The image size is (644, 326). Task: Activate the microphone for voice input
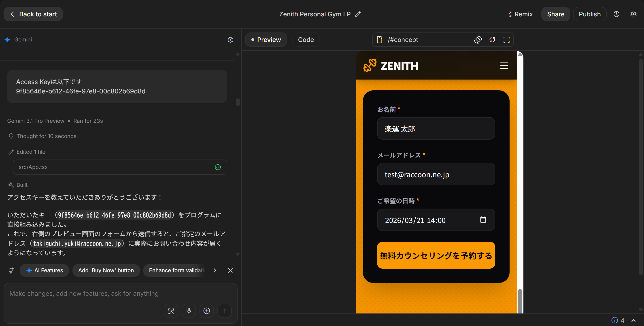pos(189,311)
